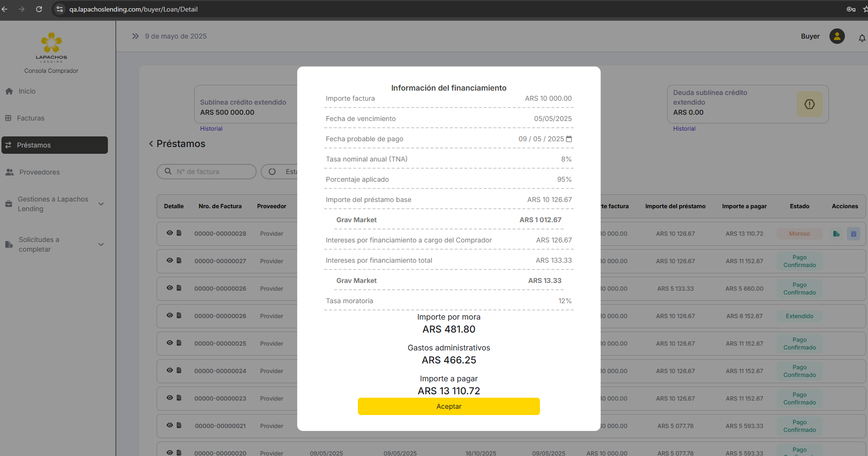Open Facturas in the sidebar
The height and width of the screenshot is (456, 868).
[30, 118]
